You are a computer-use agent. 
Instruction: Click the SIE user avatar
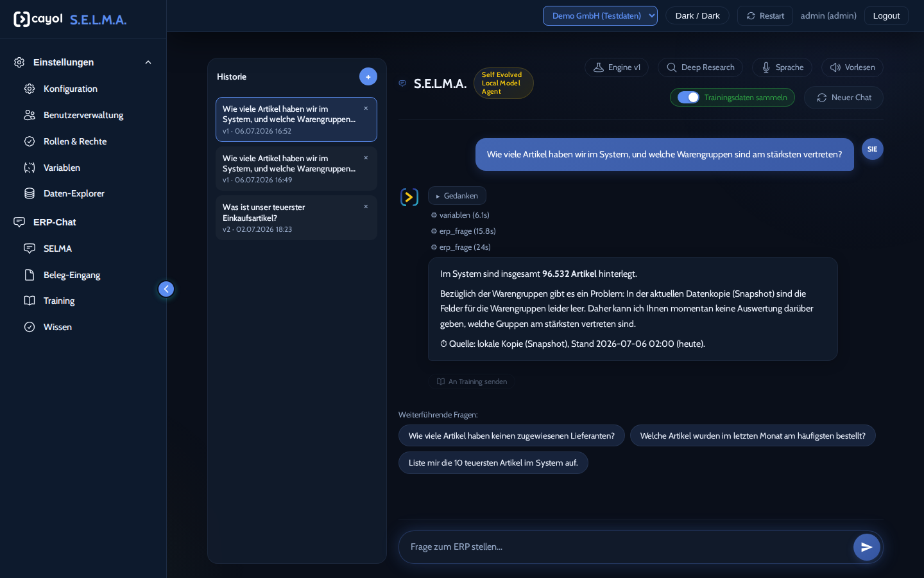tap(873, 149)
